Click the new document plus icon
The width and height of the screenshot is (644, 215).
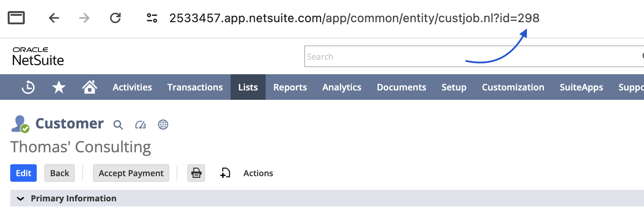coord(225,173)
